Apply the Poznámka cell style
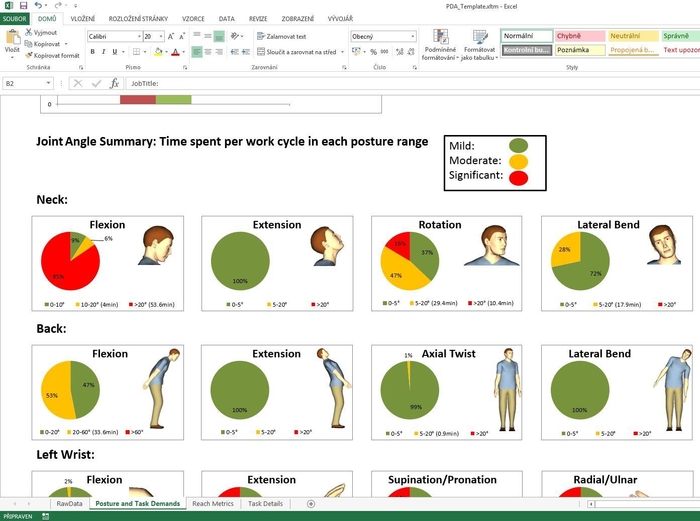The width and height of the screenshot is (700, 521). (x=580, y=50)
